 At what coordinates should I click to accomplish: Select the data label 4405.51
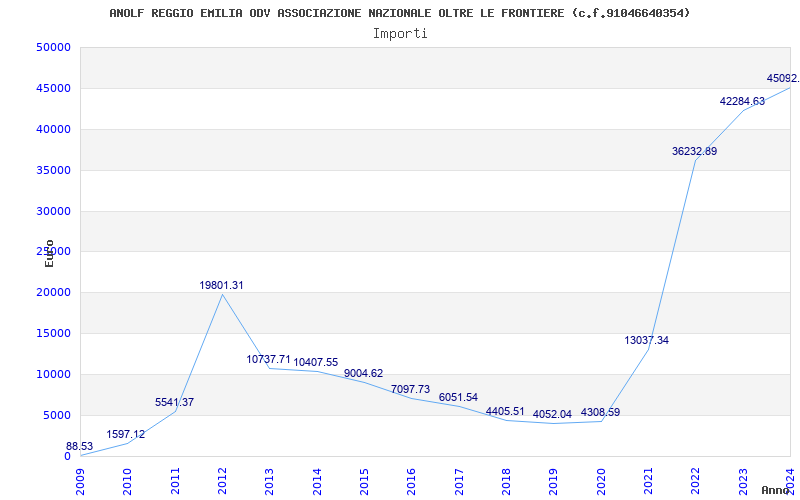(505, 412)
